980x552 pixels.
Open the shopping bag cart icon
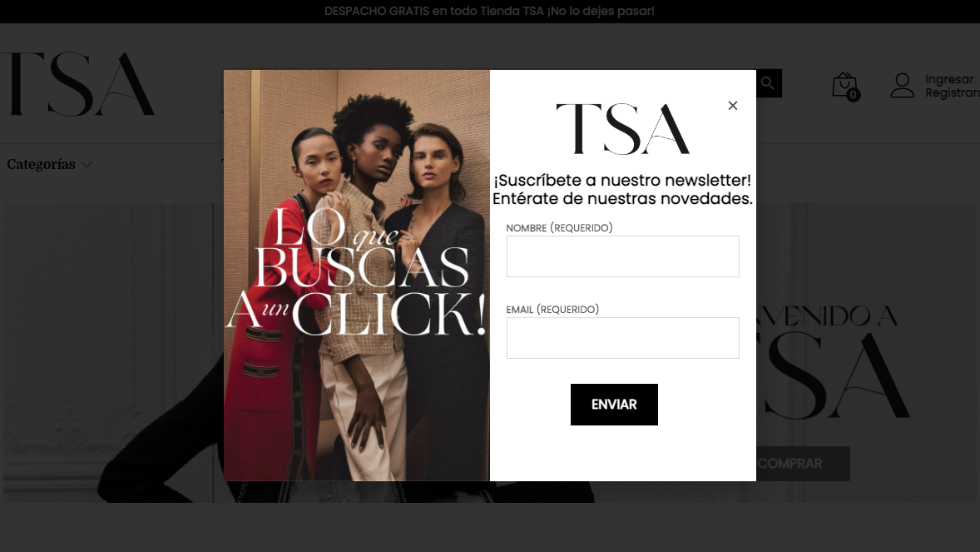pyautogui.click(x=844, y=85)
